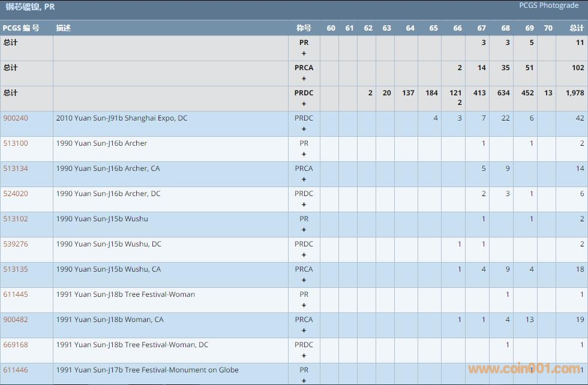Open the 611446 Monument on Globe link
The height and width of the screenshot is (385, 588).
pos(16,370)
